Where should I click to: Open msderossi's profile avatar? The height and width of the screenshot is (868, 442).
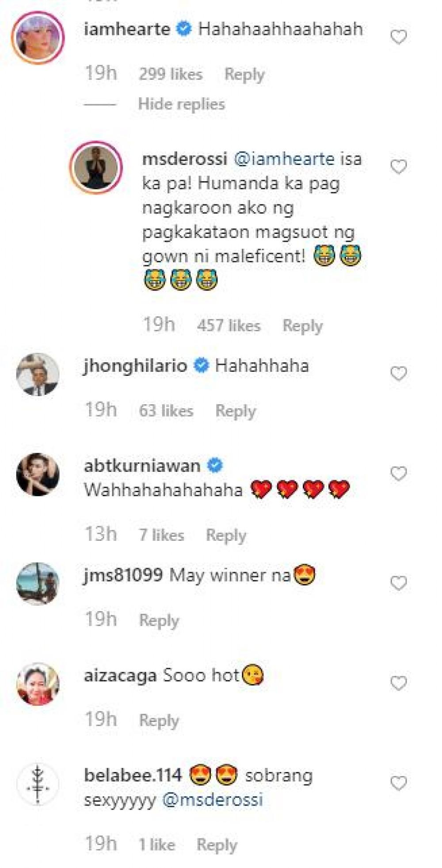click(96, 168)
